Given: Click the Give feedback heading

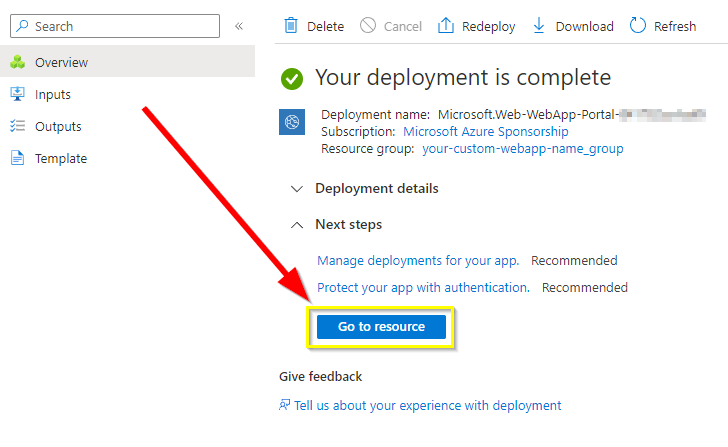Looking at the screenshot, I should tap(320, 376).
